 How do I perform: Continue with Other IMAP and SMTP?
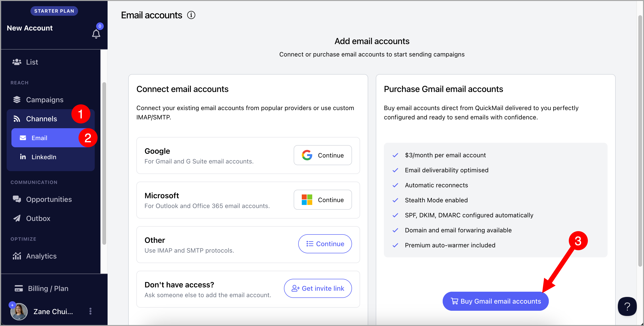click(325, 244)
